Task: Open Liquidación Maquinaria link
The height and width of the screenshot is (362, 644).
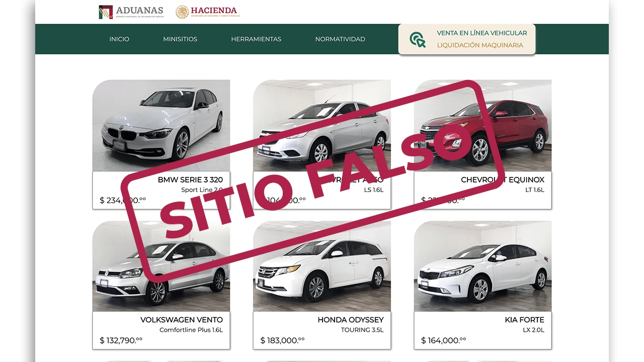Action: pos(479,45)
